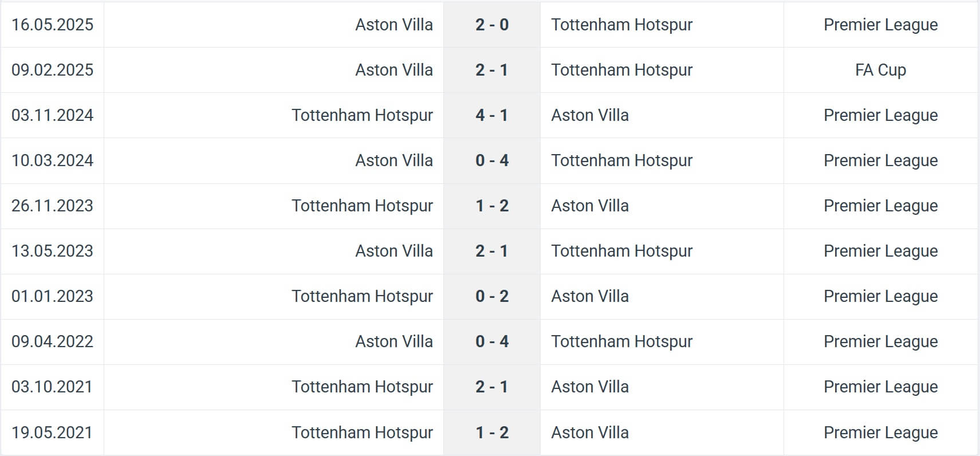Click the 13.05.2023 match date
This screenshot has height=456, width=980.
52,251
